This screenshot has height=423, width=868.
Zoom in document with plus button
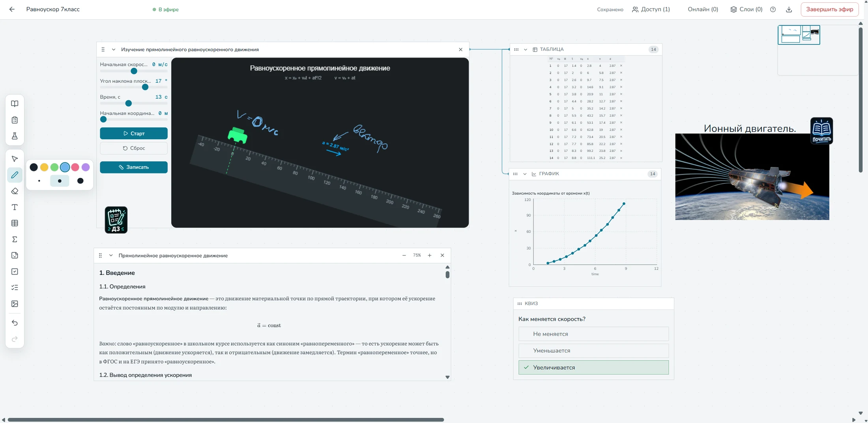[430, 255]
